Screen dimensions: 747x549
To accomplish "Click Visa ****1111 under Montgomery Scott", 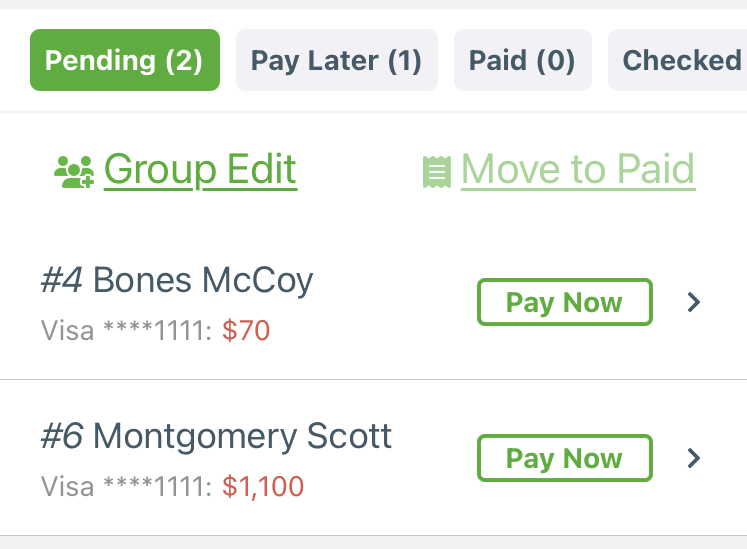I will click(x=126, y=486).
